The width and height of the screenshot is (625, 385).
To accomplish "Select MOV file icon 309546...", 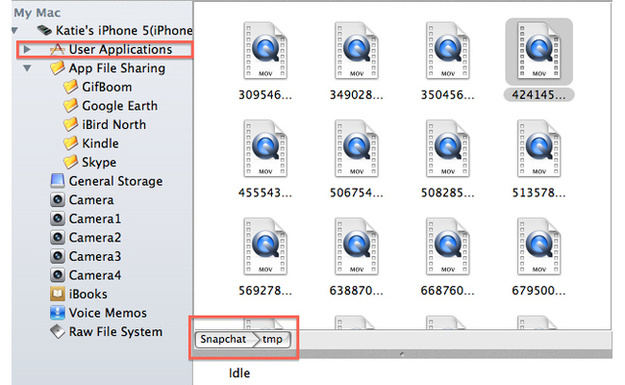I will click(x=265, y=51).
